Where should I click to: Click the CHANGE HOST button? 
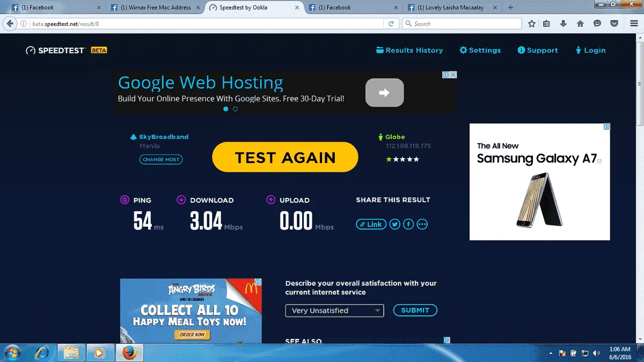coord(161,159)
